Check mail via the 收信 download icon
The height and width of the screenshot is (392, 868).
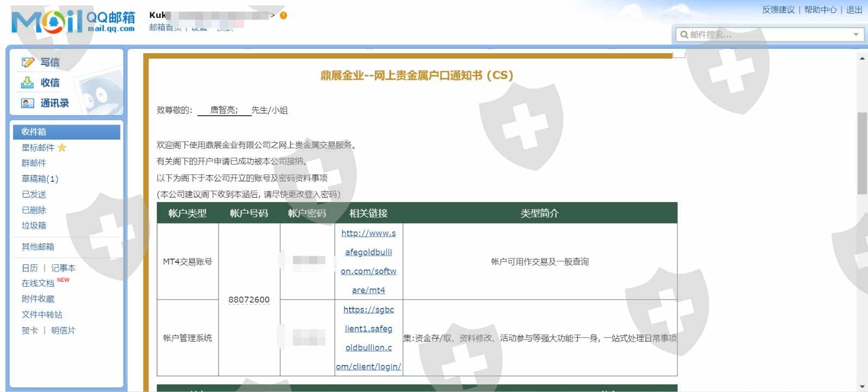point(27,83)
